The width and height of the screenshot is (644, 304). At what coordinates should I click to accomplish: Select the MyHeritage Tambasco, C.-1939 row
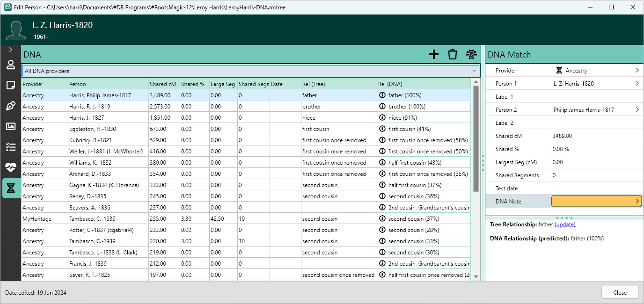[246, 219]
